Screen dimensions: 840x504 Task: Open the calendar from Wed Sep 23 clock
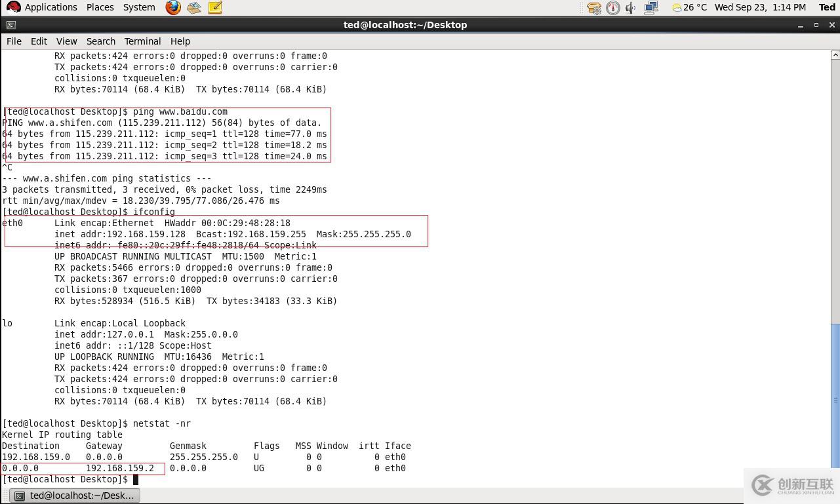click(x=760, y=7)
